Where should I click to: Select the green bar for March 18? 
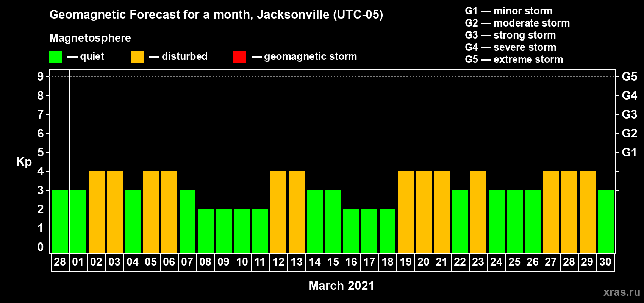coord(388,231)
